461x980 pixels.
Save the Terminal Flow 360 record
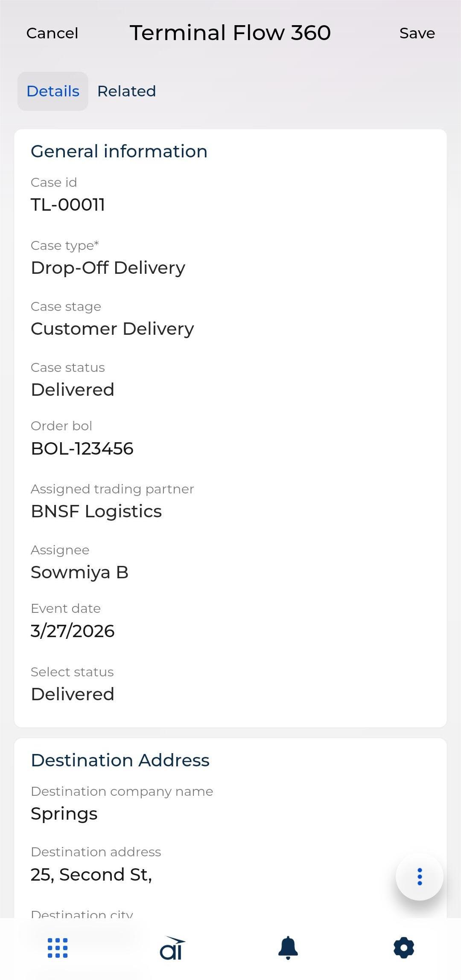(x=417, y=33)
